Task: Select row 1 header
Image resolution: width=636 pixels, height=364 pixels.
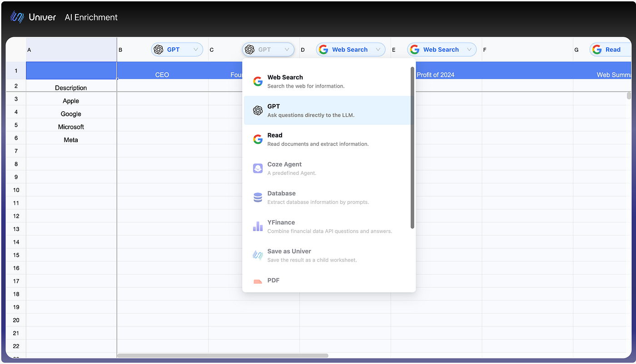Action: pos(16,71)
